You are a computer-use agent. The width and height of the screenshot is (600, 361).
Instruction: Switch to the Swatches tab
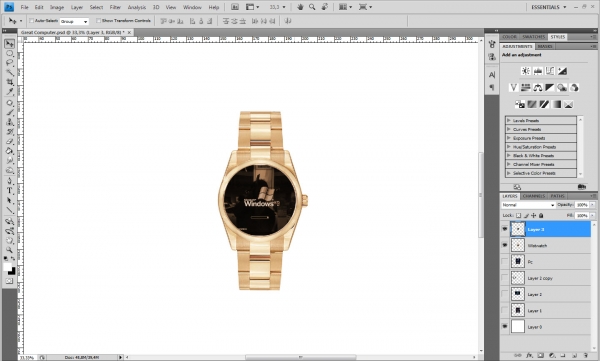click(x=533, y=37)
